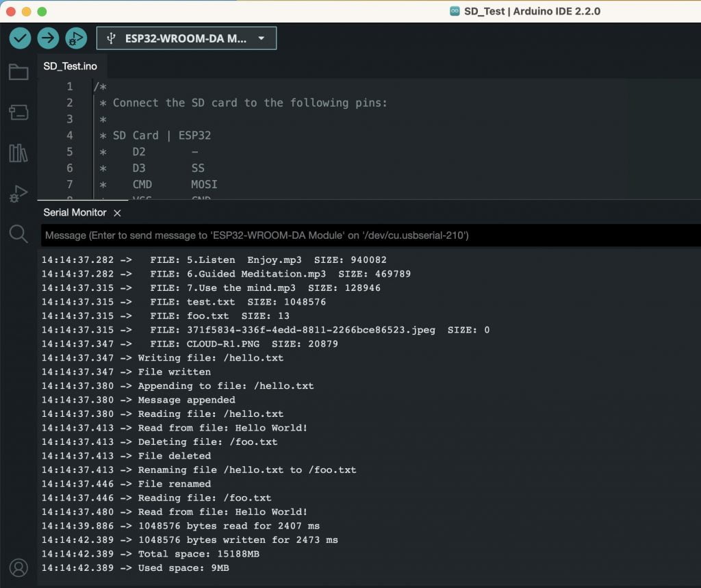Screen dimensions: 701x588
Task: Click log line 'FILE: foo.txt SIZE: 13'
Action: [x=166, y=316]
